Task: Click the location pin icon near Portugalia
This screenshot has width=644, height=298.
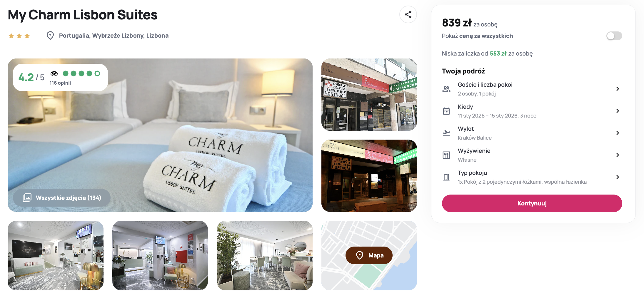Action: point(50,36)
